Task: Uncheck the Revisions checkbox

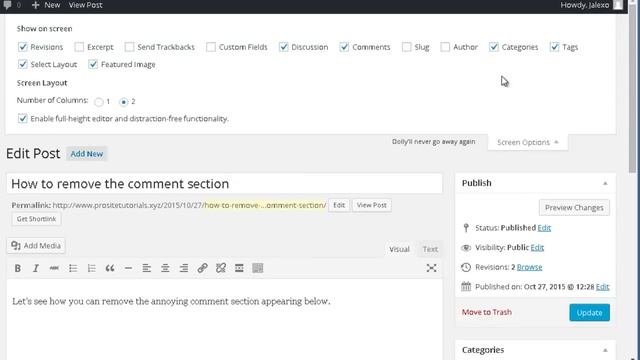Action: (x=23, y=47)
